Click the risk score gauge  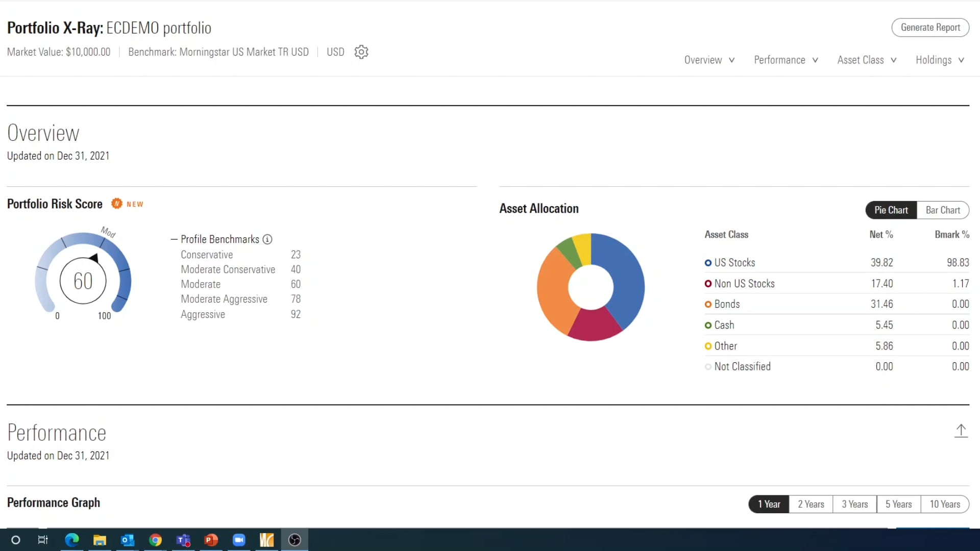[83, 280]
